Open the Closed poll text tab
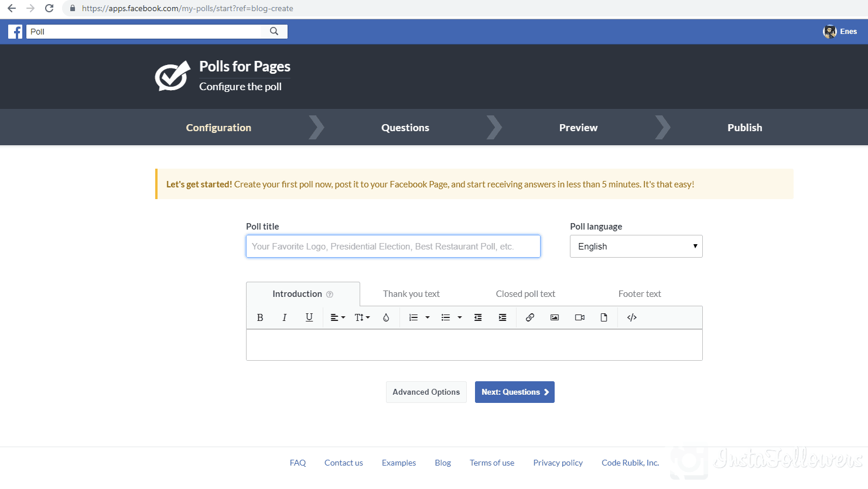Image resolution: width=868 pixels, height=489 pixels. pyautogui.click(x=525, y=293)
